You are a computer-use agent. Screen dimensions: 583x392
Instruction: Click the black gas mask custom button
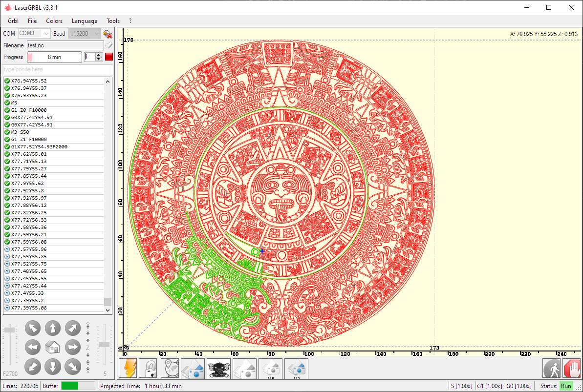click(218, 368)
